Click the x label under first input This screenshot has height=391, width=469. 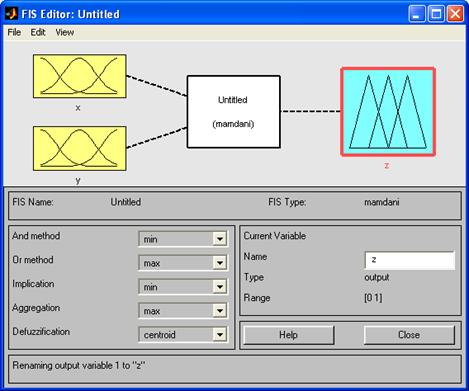tap(78, 108)
